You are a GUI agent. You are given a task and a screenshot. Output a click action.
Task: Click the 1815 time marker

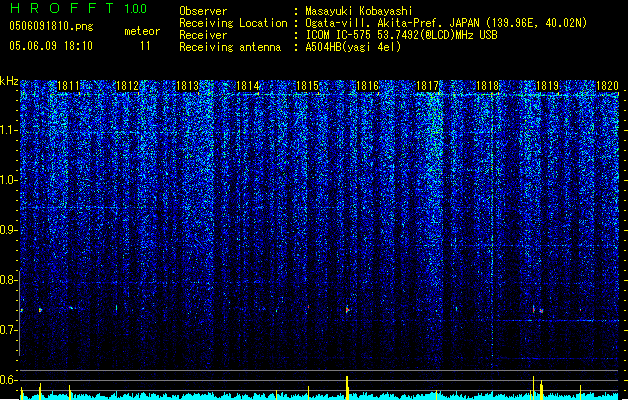[x=307, y=86]
